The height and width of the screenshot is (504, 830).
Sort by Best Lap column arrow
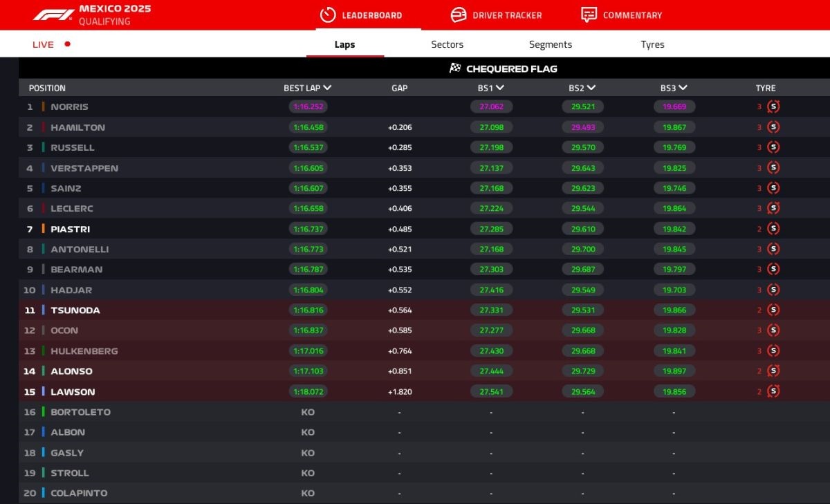point(327,88)
